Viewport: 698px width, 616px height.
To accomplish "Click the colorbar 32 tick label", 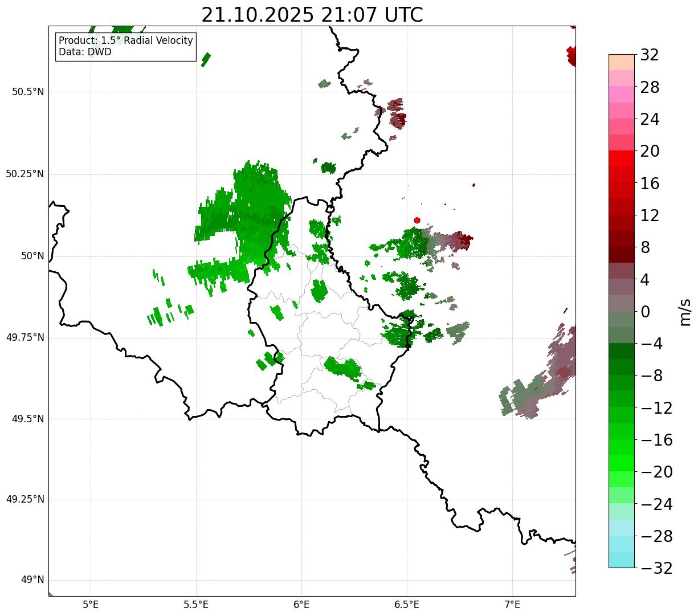I will [650, 55].
